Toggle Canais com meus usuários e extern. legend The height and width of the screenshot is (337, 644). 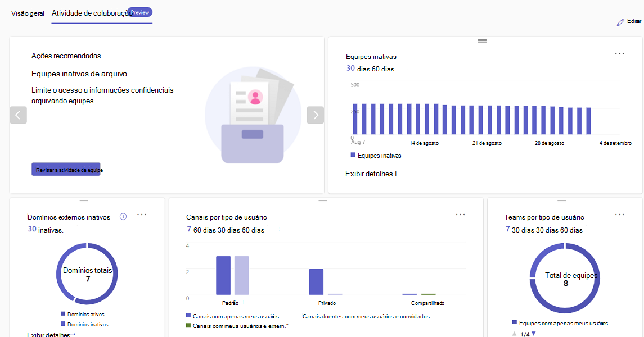pos(237,326)
